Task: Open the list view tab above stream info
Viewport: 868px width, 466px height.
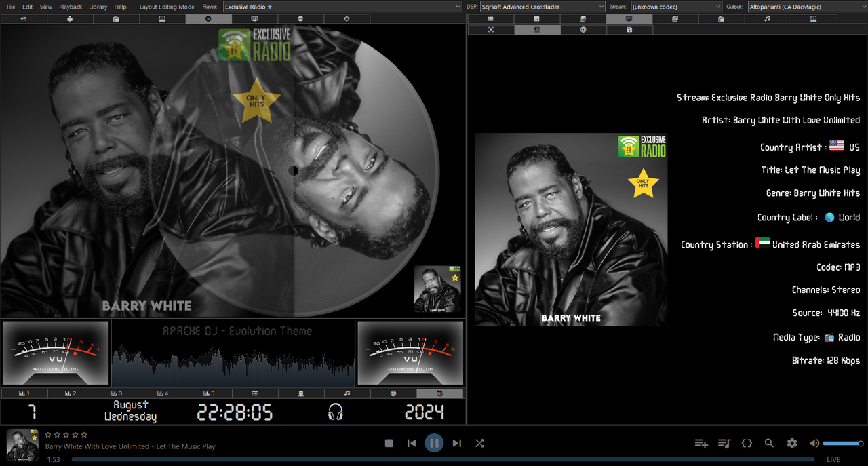Action: [491, 19]
